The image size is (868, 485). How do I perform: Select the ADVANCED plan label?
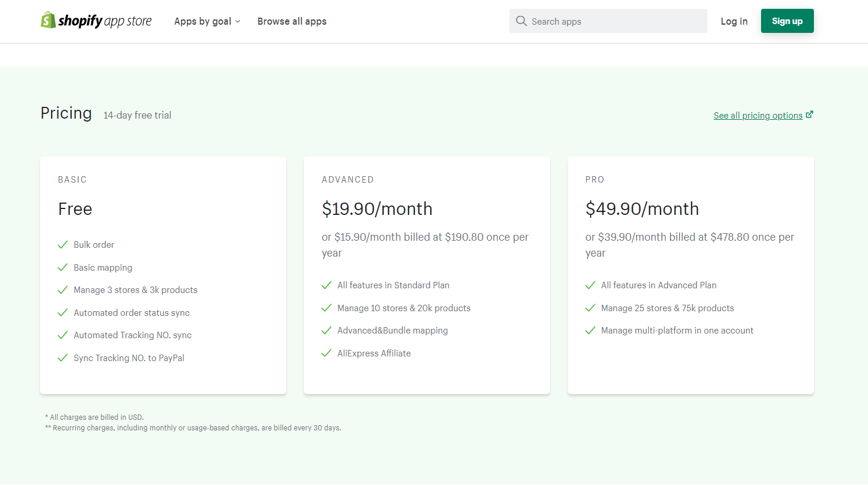[348, 180]
